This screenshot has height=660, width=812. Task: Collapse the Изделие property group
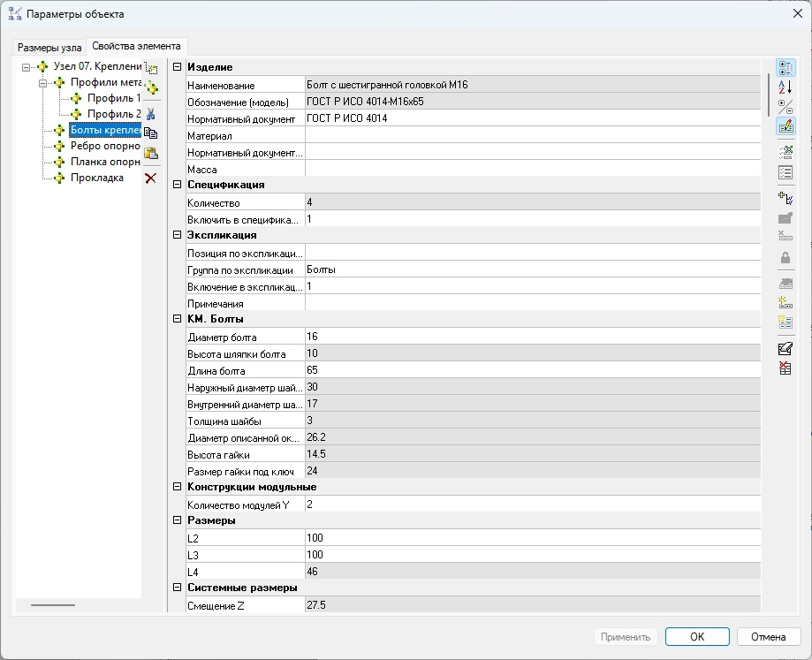177,67
